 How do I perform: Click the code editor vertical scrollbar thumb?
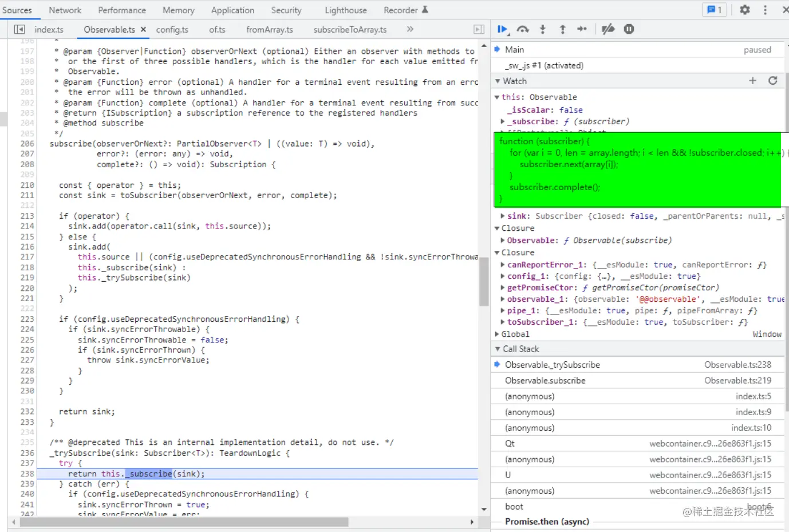point(484,282)
